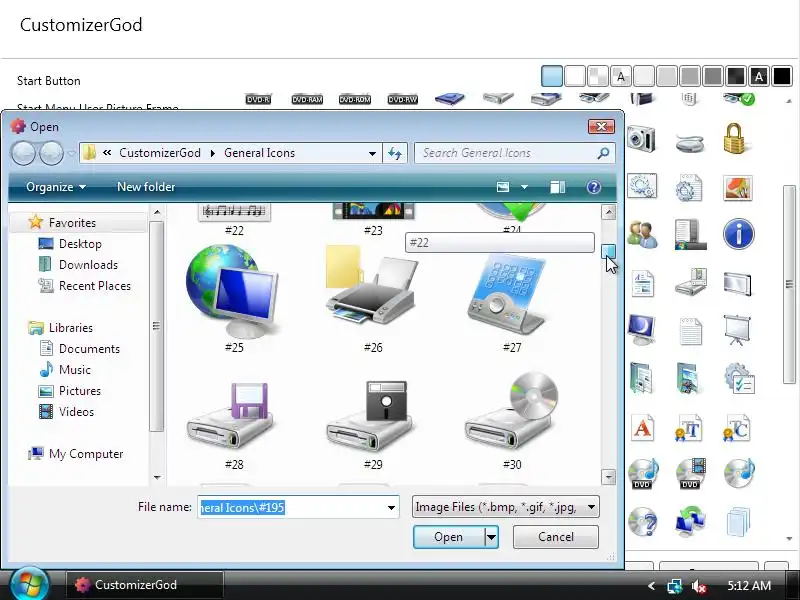
Task: Click the file list scroll down arrow
Action: click(x=608, y=477)
